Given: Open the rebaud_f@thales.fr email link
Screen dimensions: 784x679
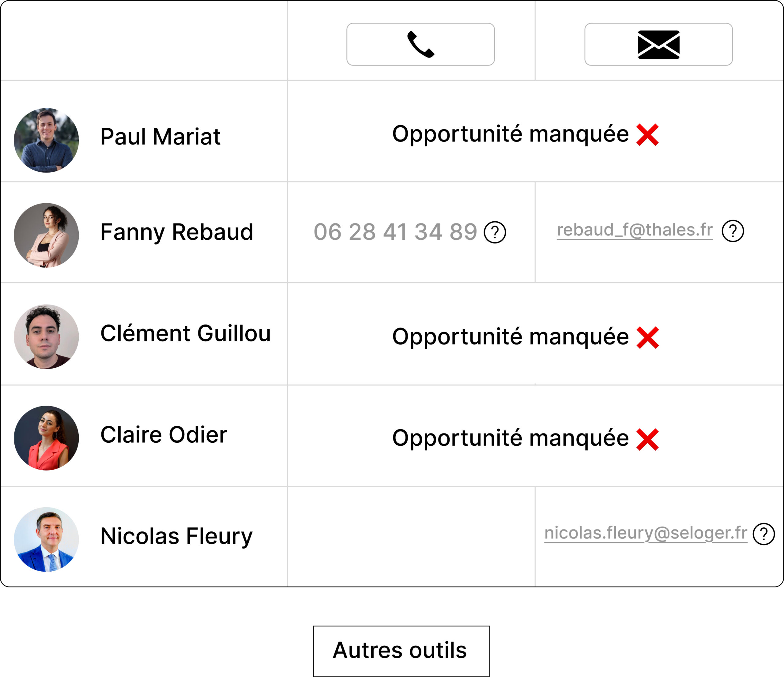Looking at the screenshot, I should coord(634,230).
